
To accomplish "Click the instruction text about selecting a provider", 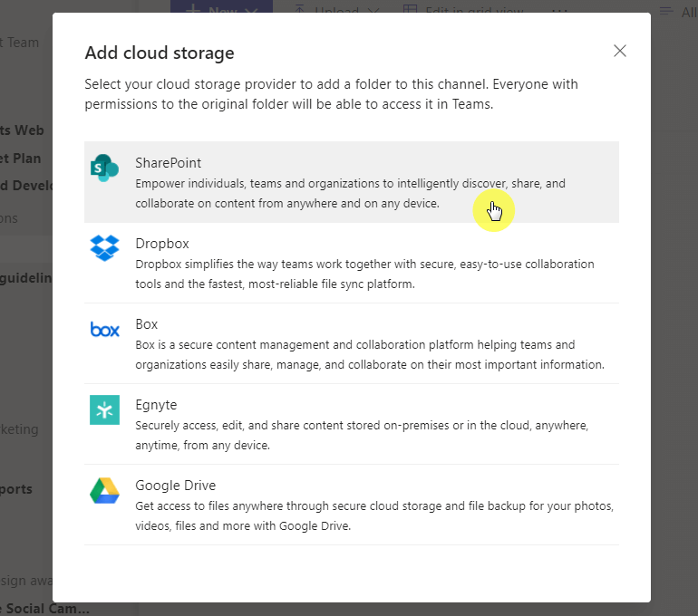I will (x=331, y=94).
